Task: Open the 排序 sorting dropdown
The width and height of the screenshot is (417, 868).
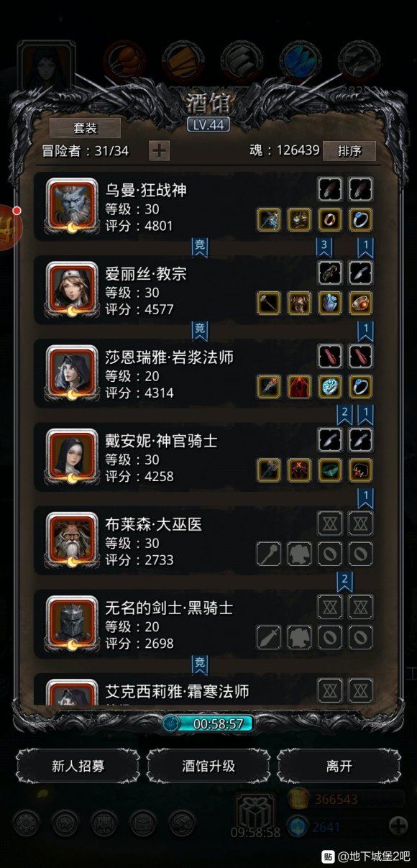Action: (x=349, y=151)
